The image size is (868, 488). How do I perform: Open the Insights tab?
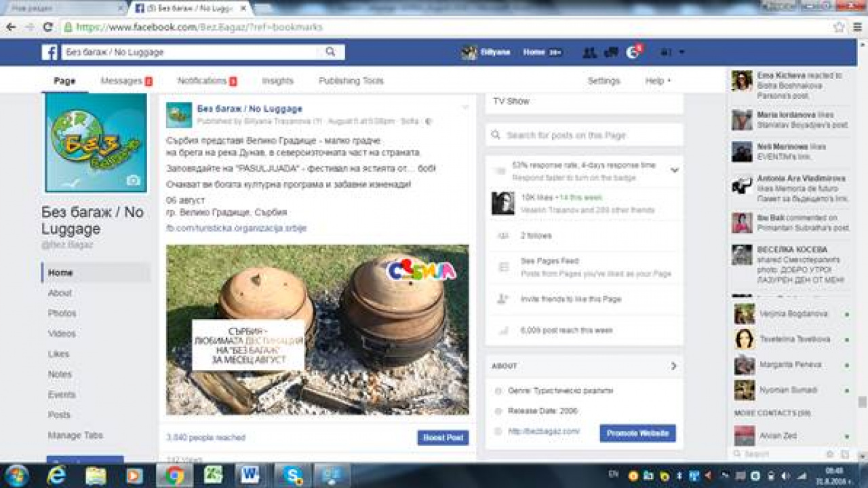(277, 81)
